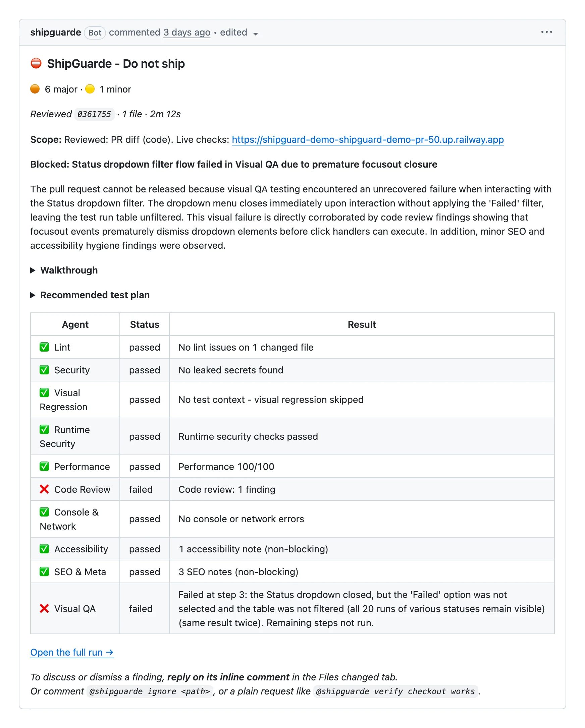Click '1 accessibility note (non-blocking)' cell
This screenshot has height=728, width=585.
tap(253, 549)
